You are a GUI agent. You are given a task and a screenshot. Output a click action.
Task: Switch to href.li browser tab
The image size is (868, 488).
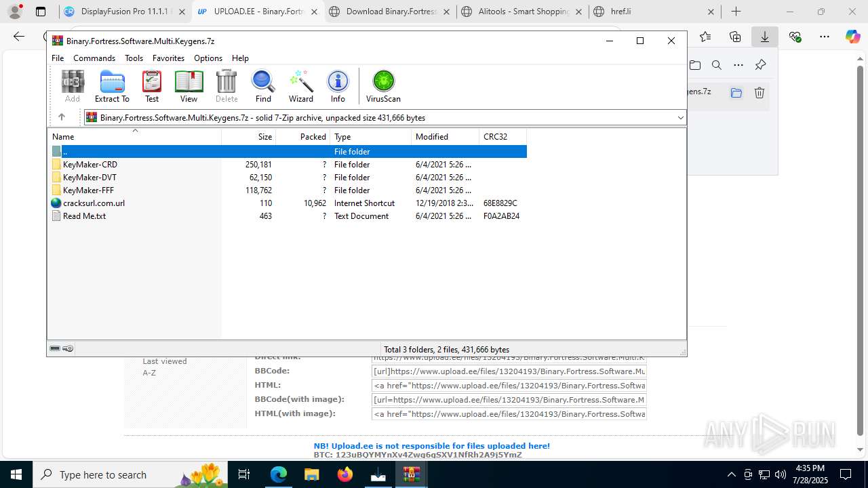pyautogui.click(x=654, y=12)
